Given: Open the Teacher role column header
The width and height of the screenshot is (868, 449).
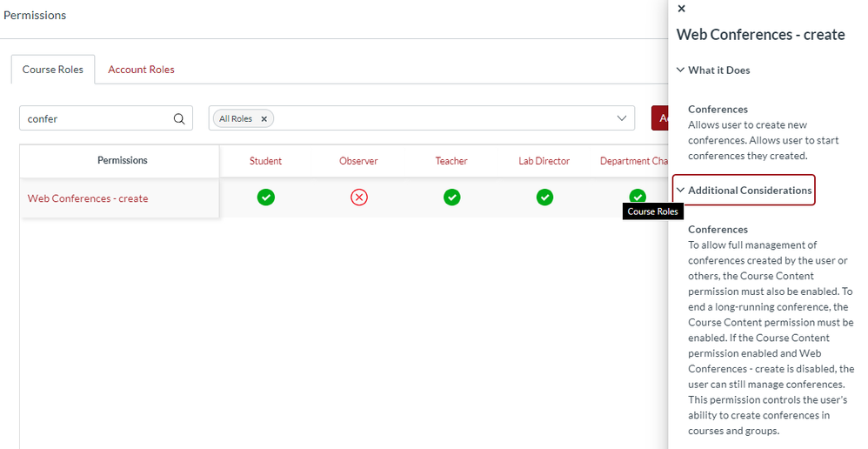Looking at the screenshot, I should point(451,161).
